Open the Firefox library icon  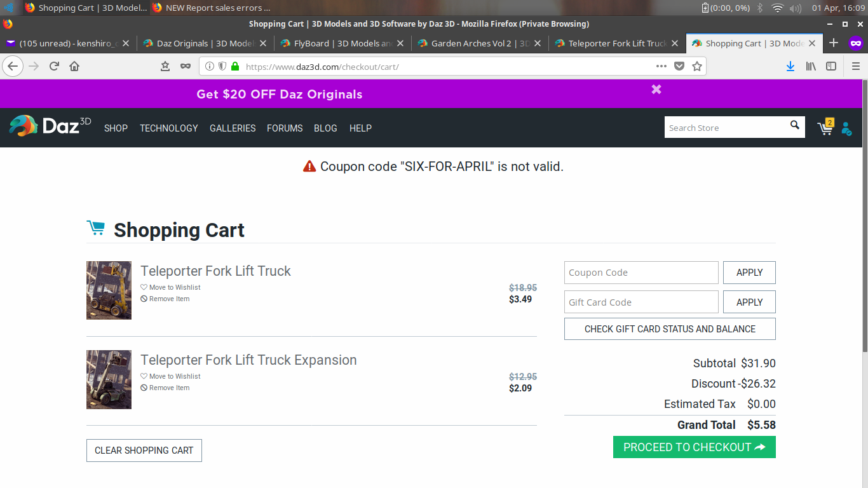coord(811,66)
